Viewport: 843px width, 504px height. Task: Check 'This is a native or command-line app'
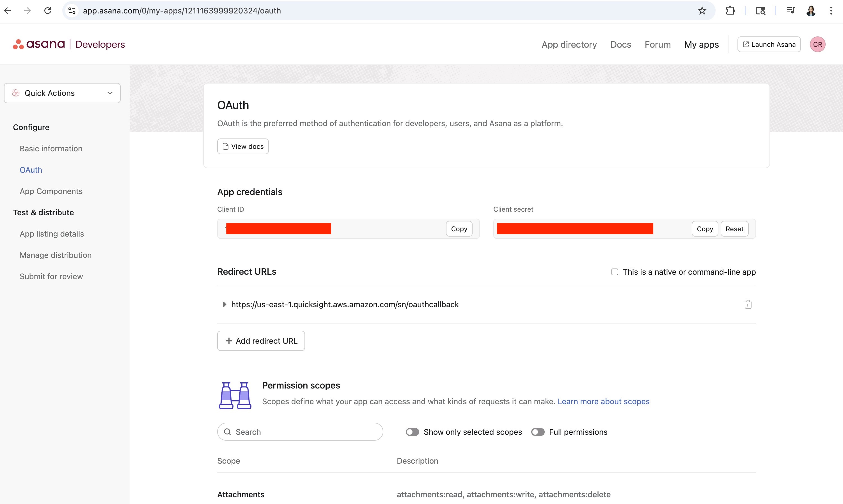tap(615, 272)
